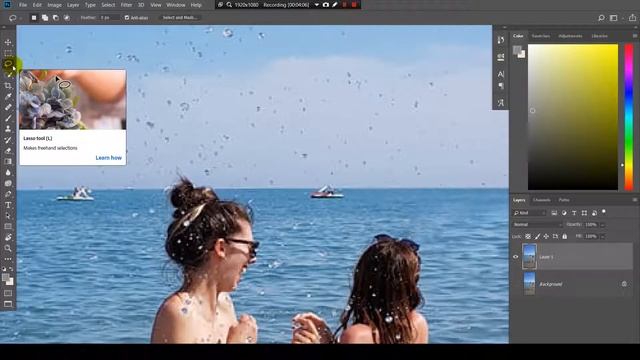Select the Path Selection tool

click(8, 216)
